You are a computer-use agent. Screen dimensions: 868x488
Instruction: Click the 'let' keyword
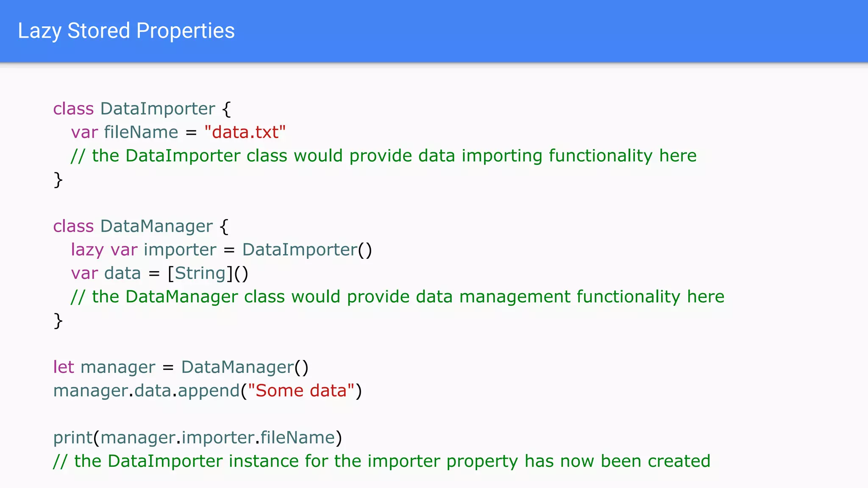64,367
